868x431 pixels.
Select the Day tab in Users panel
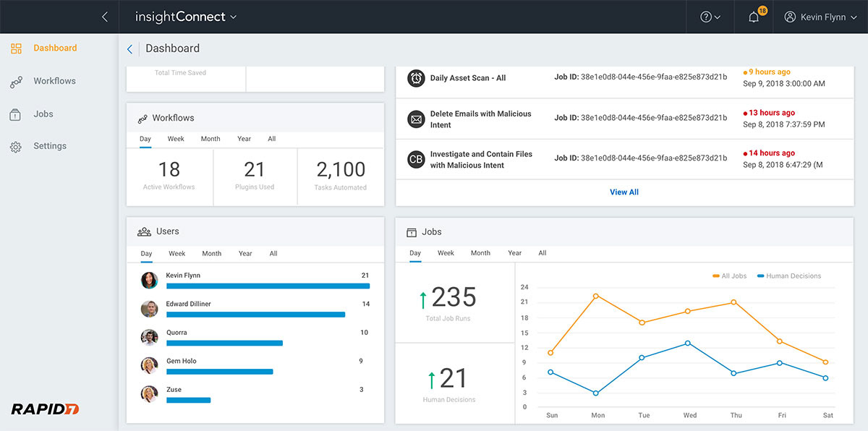pos(146,254)
